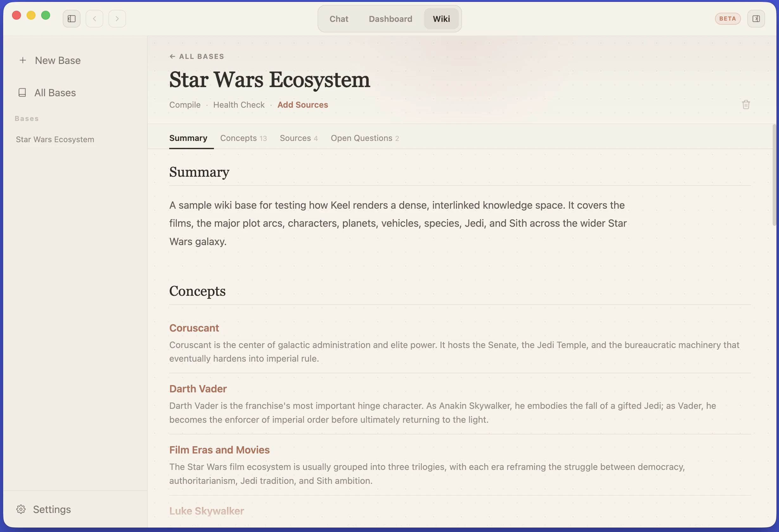The image size is (779, 532).
Task: Click the BETA badge
Action: [728, 19]
